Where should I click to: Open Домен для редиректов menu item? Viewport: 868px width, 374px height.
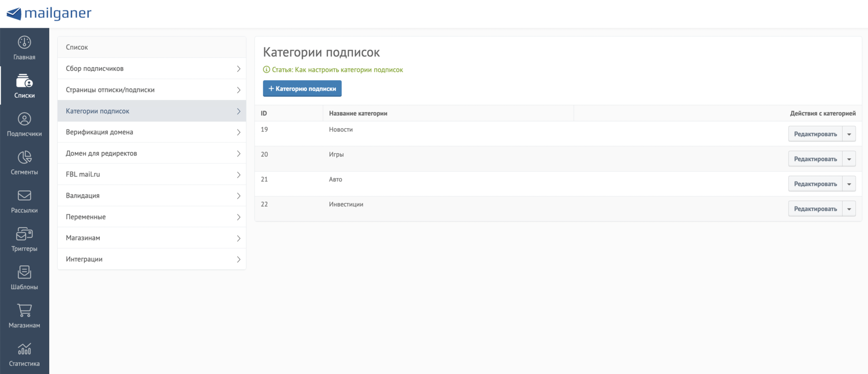(x=151, y=153)
